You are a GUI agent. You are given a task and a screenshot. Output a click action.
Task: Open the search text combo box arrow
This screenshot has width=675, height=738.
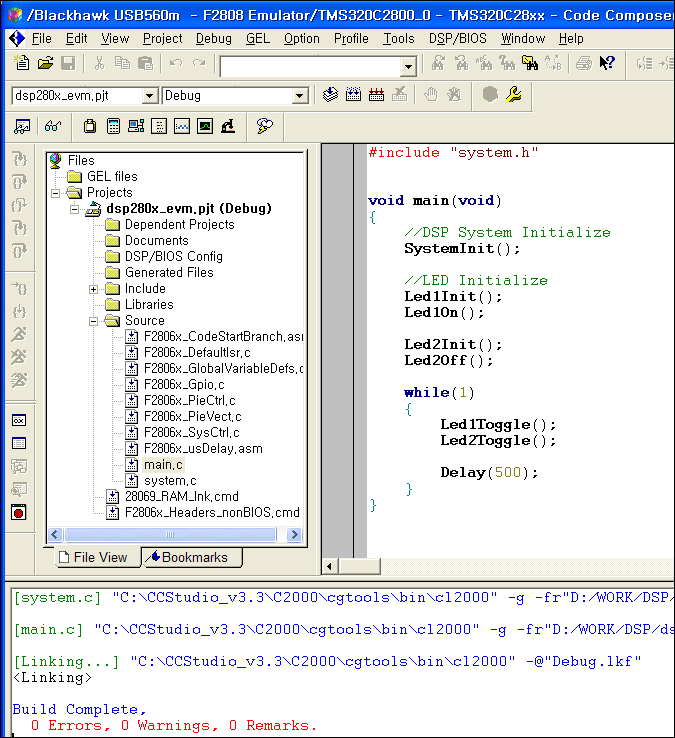pos(408,66)
